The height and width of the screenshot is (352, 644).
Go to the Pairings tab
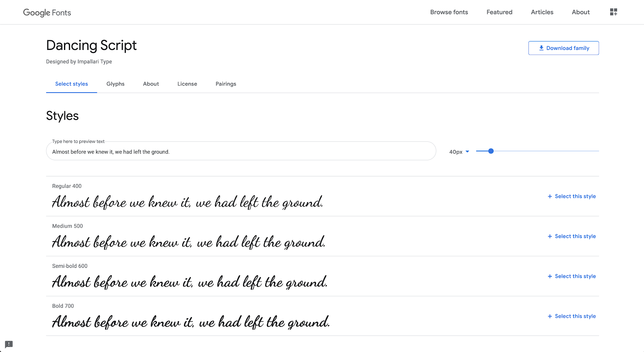pyautogui.click(x=226, y=84)
